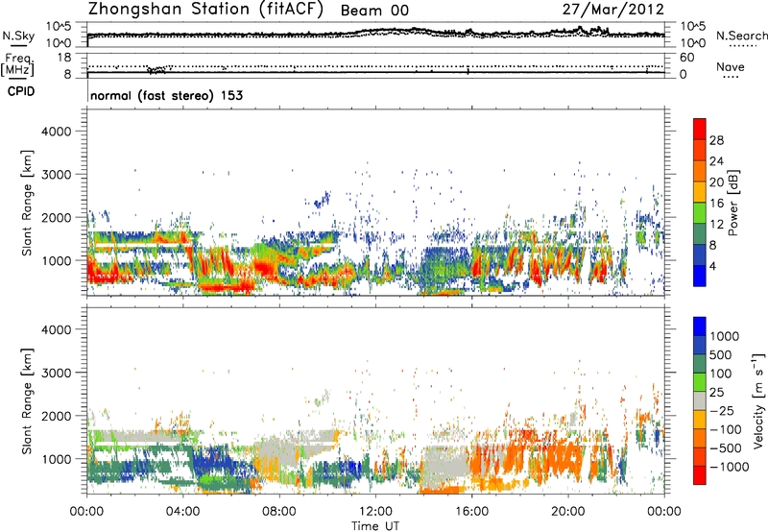This screenshot has height=532, width=768.
Task: Click the '12:00' time axis label
Action: click(375, 512)
